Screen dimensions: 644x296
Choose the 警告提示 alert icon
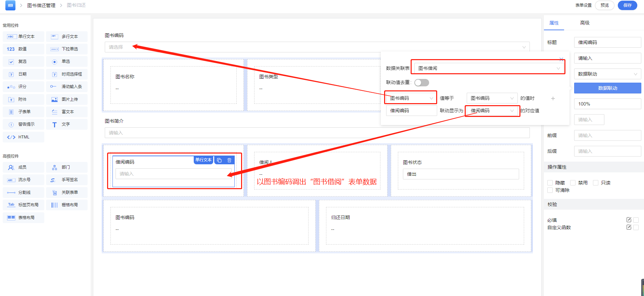pos(11,125)
